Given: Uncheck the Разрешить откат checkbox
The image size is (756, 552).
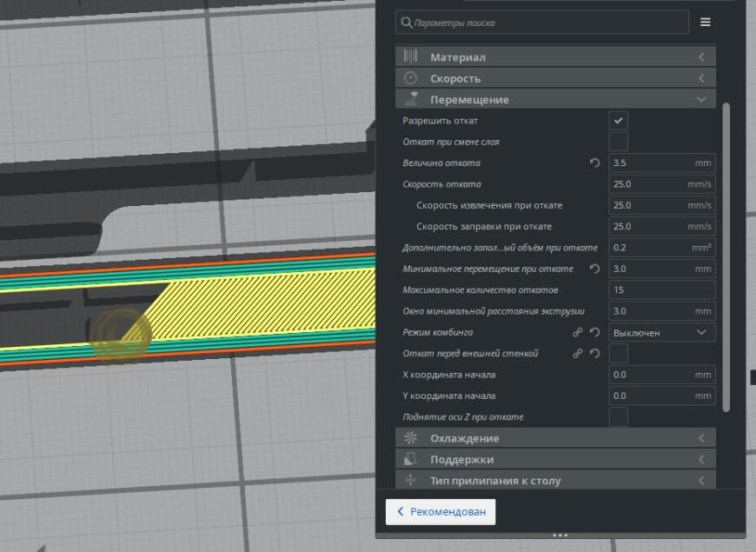Looking at the screenshot, I should (x=618, y=121).
